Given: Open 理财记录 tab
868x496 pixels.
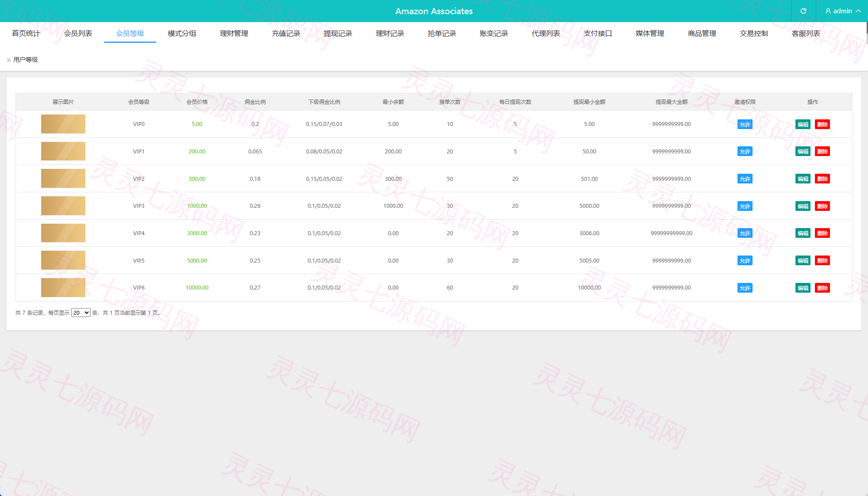Looking at the screenshot, I should point(390,33).
